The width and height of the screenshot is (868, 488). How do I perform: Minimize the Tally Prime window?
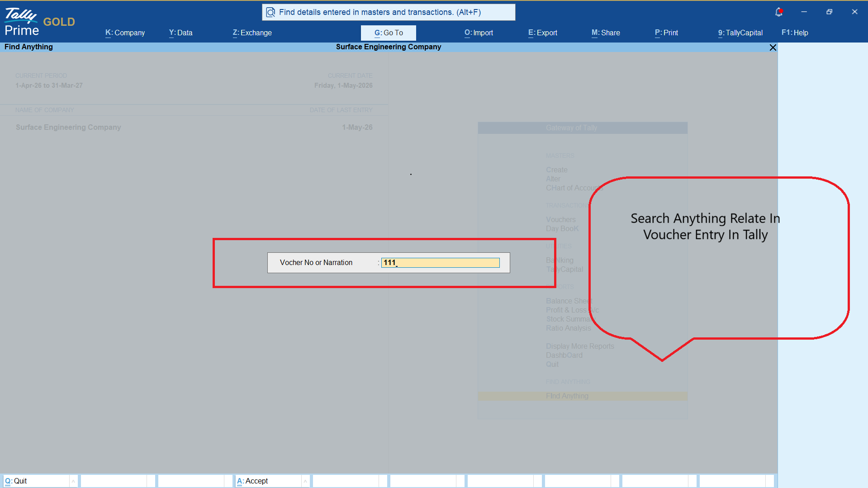804,12
